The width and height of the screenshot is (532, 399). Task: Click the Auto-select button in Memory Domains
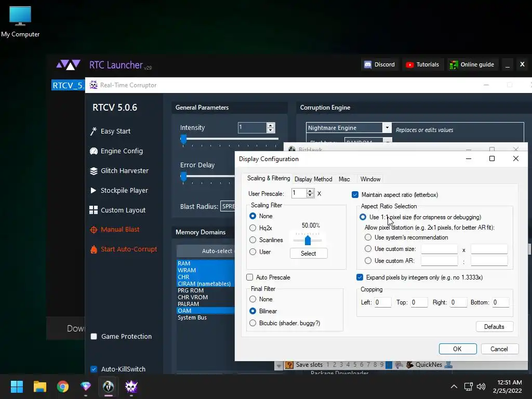(x=206, y=251)
